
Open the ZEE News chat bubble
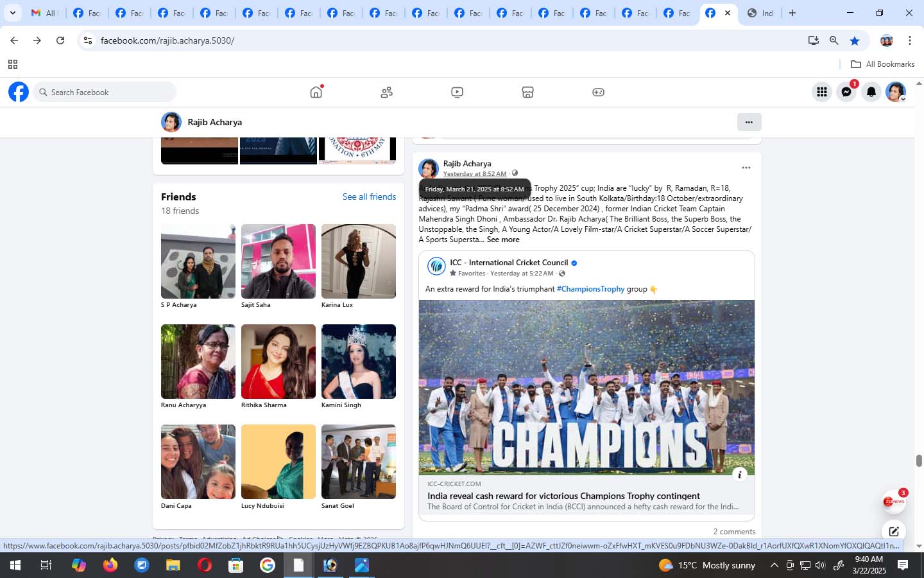(893, 502)
